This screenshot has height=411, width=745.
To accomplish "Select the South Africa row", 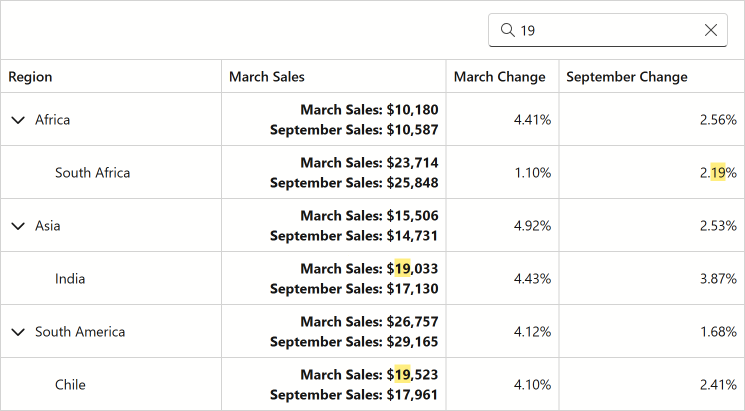I will pyautogui.click(x=372, y=172).
